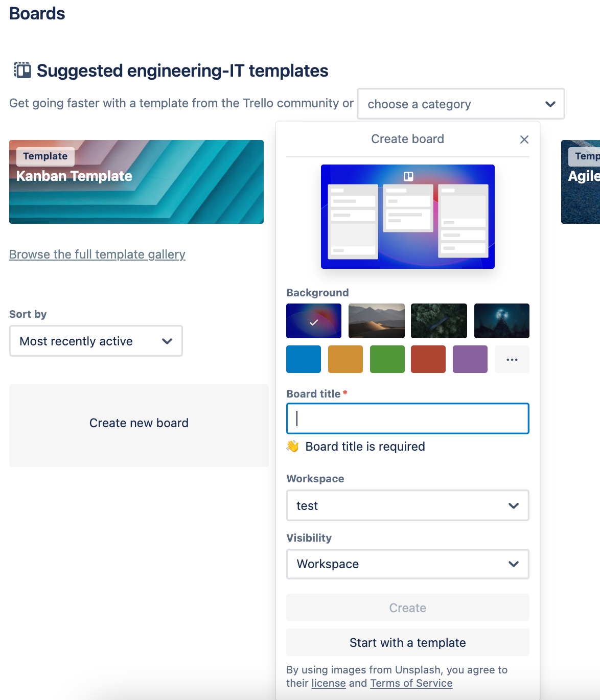Choose the checked blue gradient background
The image size is (600, 700).
tap(314, 321)
